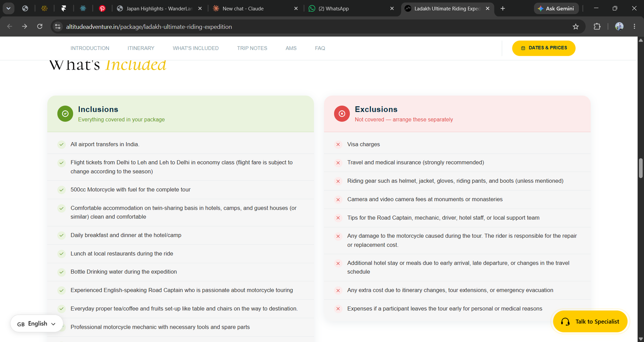Go forward in browser history
The height and width of the screenshot is (342, 644).
(25, 27)
